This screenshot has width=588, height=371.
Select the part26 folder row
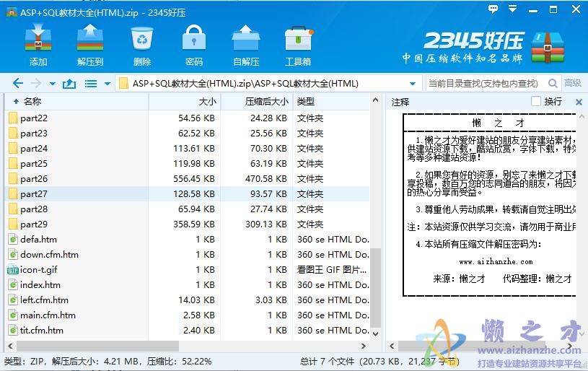click(x=188, y=179)
